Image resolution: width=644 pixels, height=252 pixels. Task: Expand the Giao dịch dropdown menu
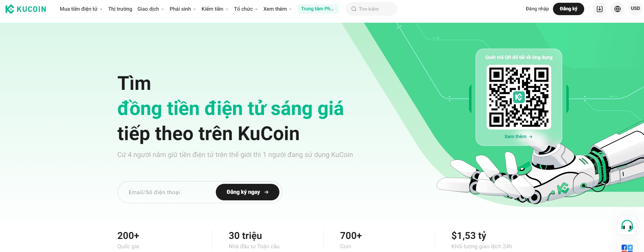pos(151,9)
